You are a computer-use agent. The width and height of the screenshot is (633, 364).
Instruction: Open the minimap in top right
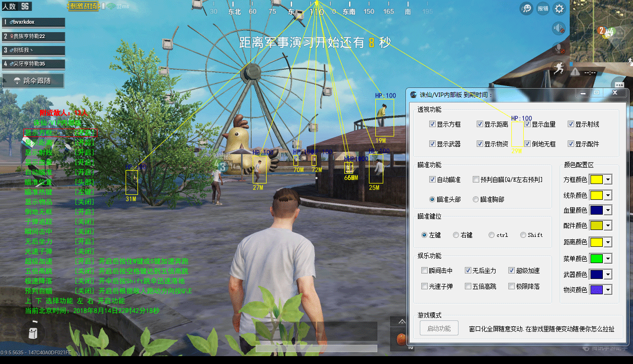pyautogui.click(x=601, y=32)
